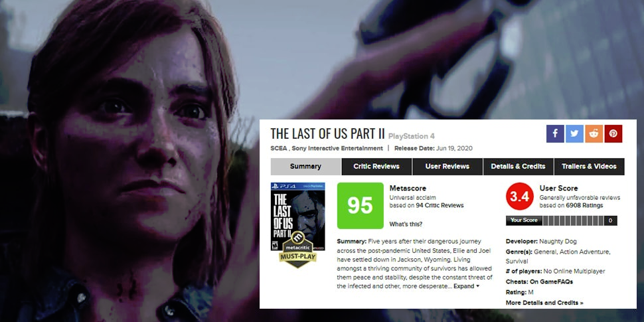644x322 pixels.
Task: Click the Metacritic Must-Play badge
Action: point(298,250)
